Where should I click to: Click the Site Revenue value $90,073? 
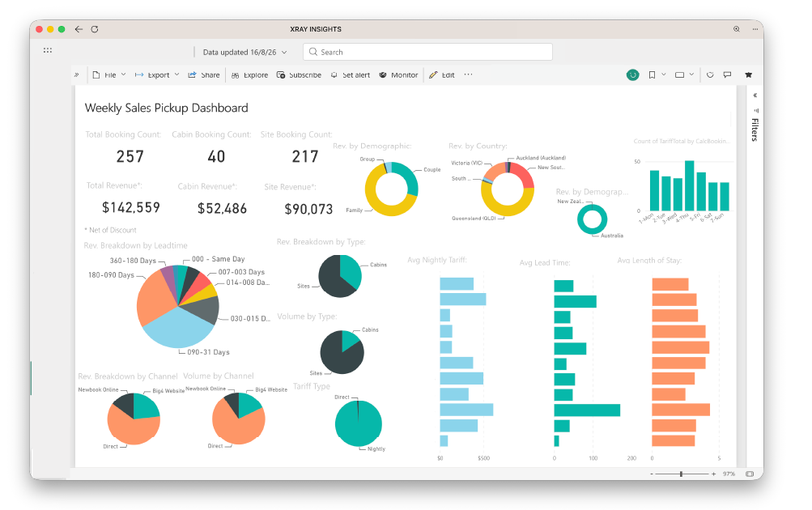pyautogui.click(x=308, y=209)
